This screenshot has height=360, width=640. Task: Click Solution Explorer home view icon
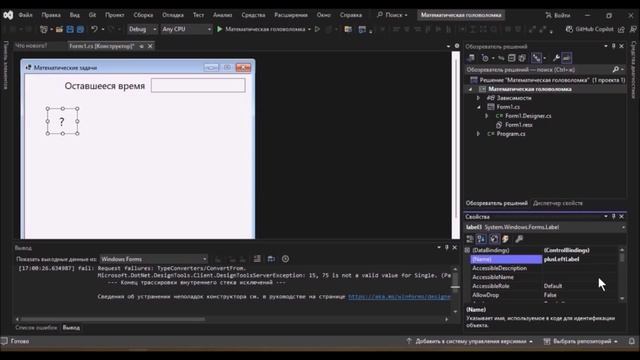click(471, 58)
